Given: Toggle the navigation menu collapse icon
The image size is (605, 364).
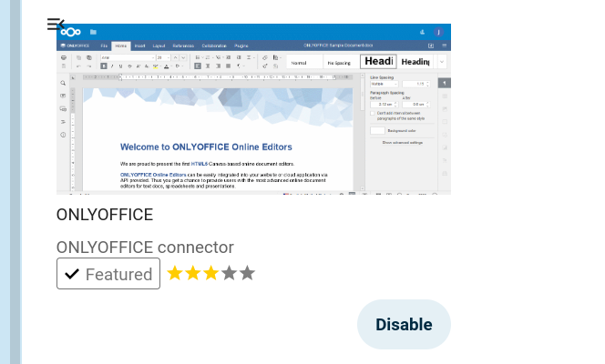Looking at the screenshot, I should point(56,24).
